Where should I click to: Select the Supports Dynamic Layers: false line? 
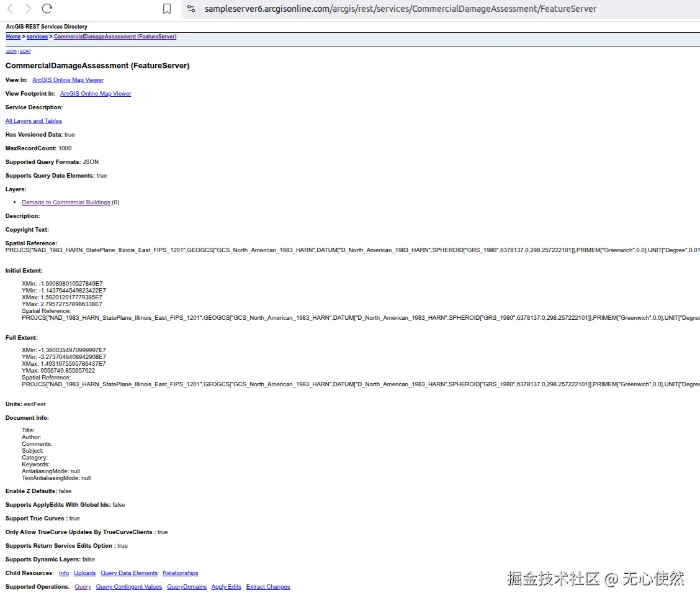(x=50, y=560)
